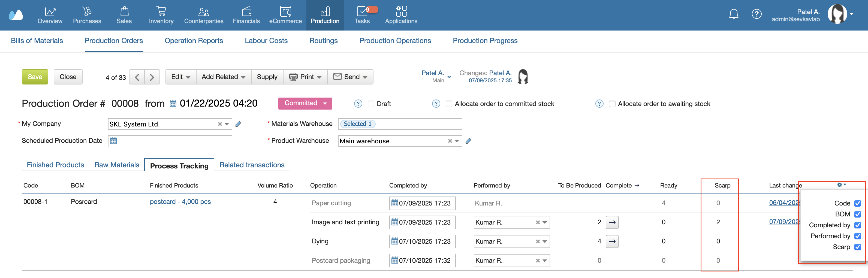
Task: Toggle the Draft checkbox
Action: pos(371,104)
